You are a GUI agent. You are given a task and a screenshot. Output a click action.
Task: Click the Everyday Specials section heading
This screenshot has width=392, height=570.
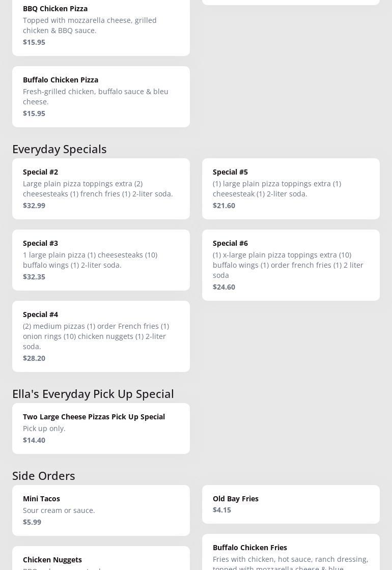[x=60, y=149]
